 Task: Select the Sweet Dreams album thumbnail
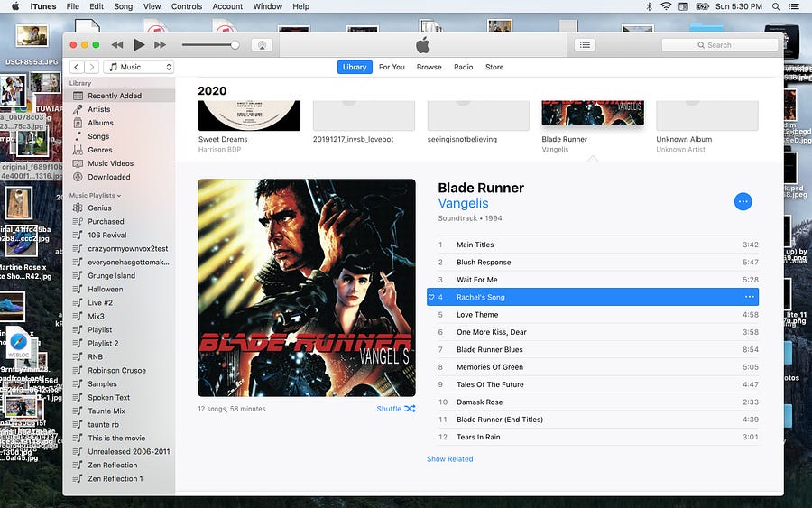pos(249,115)
